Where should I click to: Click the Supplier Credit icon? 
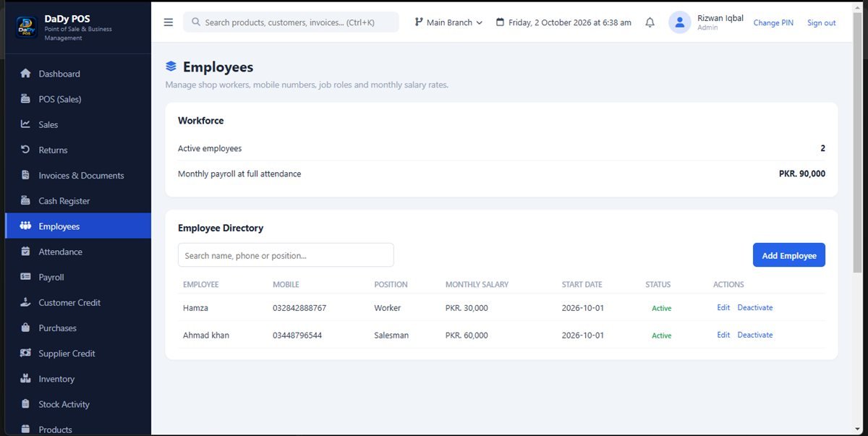pos(26,354)
